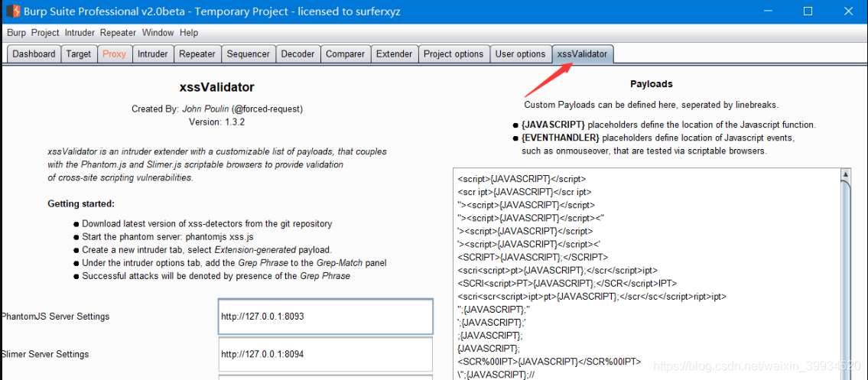Click the {JAVASCRIPT} placeholders description
Viewport: 868px width, 380px height.
tap(668, 125)
